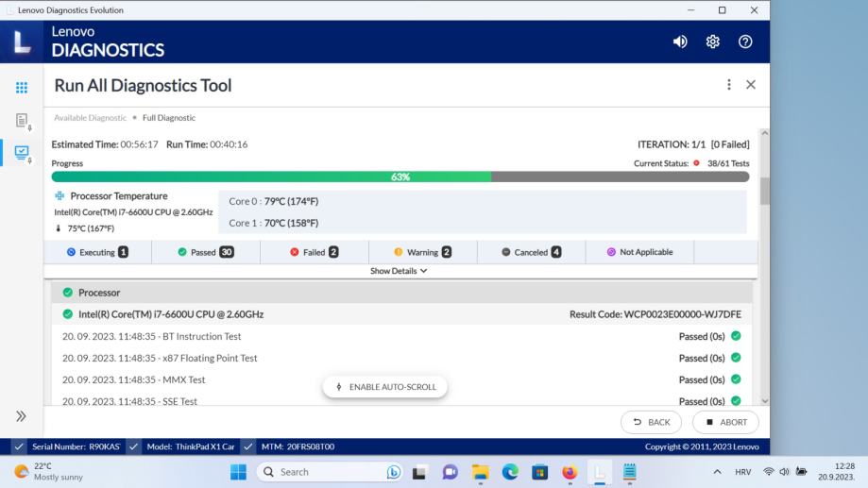868x488 pixels.
Task: Open help via question mark icon
Action: point(745,42)
